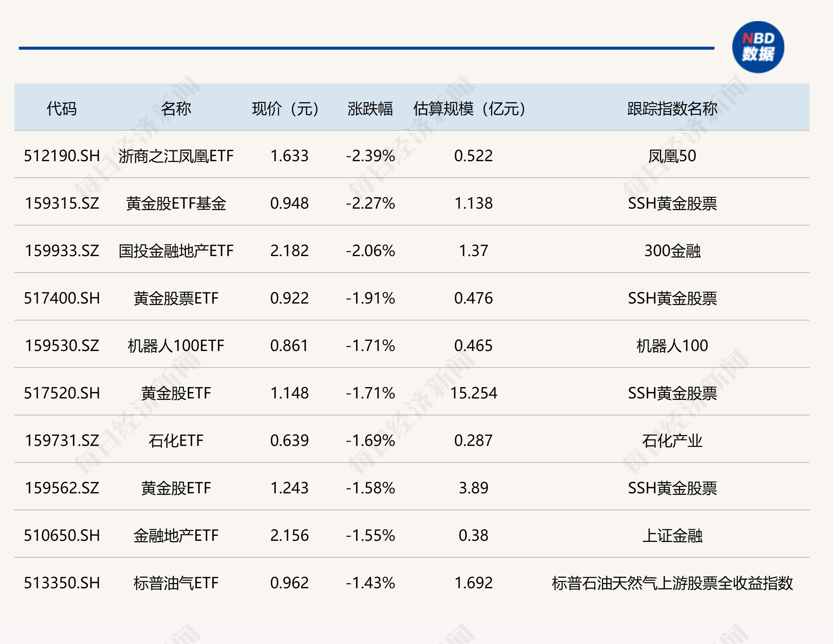Click 黄金股ETF in the 517520.SH row

(x=176, y=393)
